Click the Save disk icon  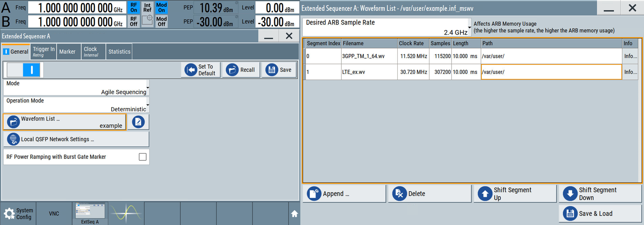(x=272, y=70)
